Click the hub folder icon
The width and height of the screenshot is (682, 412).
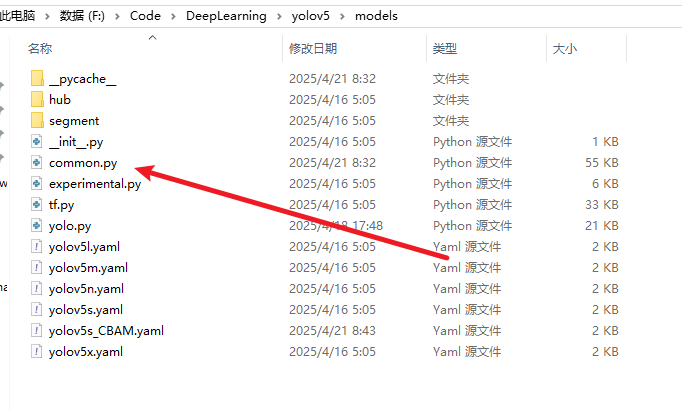[37, 99]
